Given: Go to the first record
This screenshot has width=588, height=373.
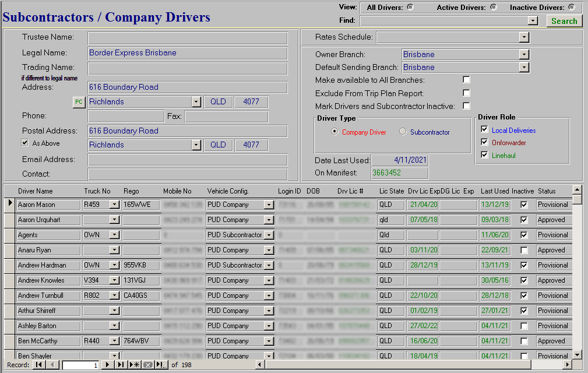Looking at the screenshot, I should (39, 365).
